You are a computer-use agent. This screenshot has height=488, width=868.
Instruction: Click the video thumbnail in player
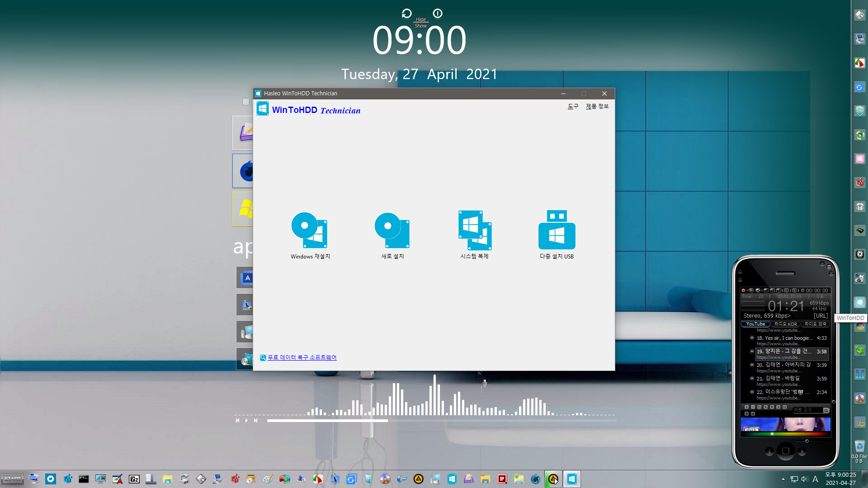pos(785,424)
